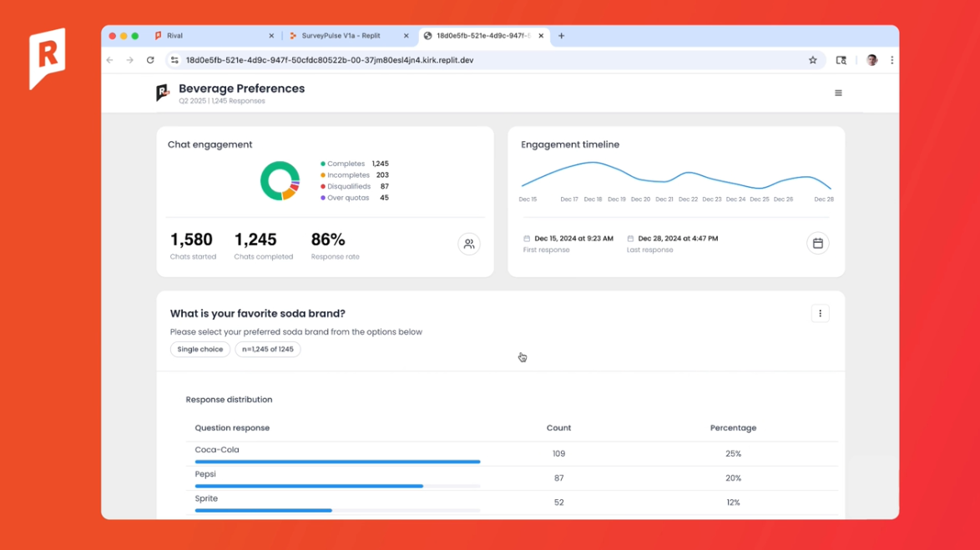Open the calendar icon in Engagement timeline

click(x=817, y=243)
